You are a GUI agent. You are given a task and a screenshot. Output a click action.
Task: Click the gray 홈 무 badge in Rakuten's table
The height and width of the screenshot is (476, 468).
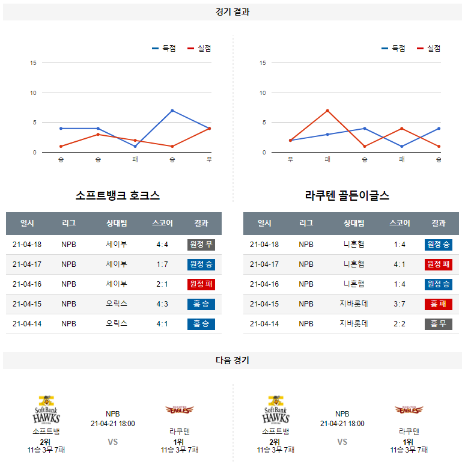coord(438,324)
